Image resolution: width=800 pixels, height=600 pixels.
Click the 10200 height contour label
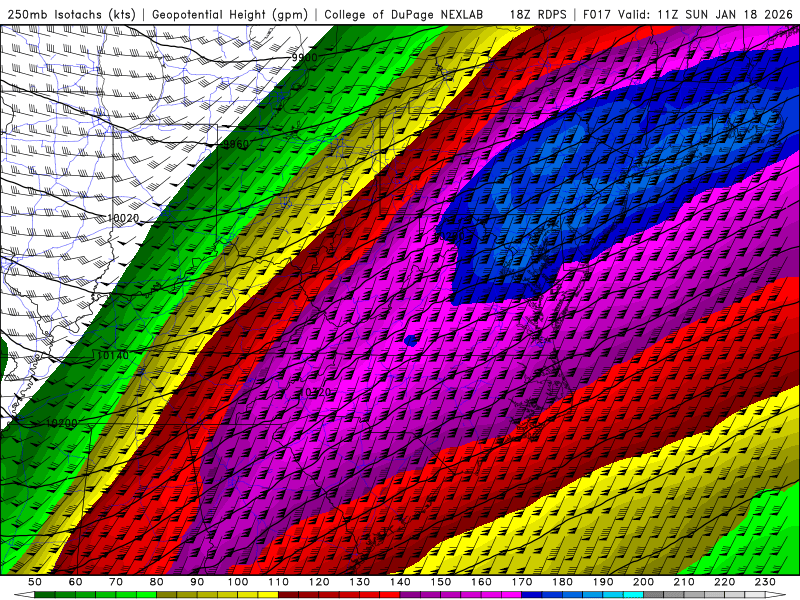coord(61,423)
